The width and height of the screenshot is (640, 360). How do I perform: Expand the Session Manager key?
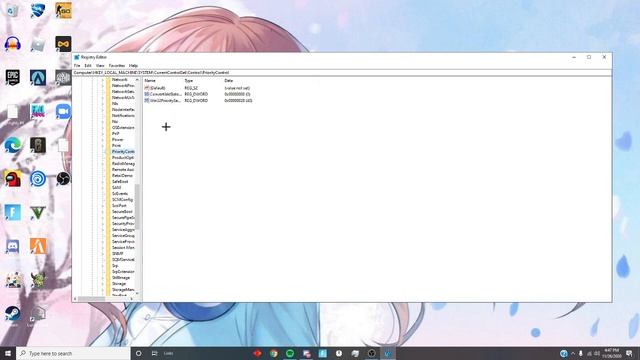coord(103,248)
